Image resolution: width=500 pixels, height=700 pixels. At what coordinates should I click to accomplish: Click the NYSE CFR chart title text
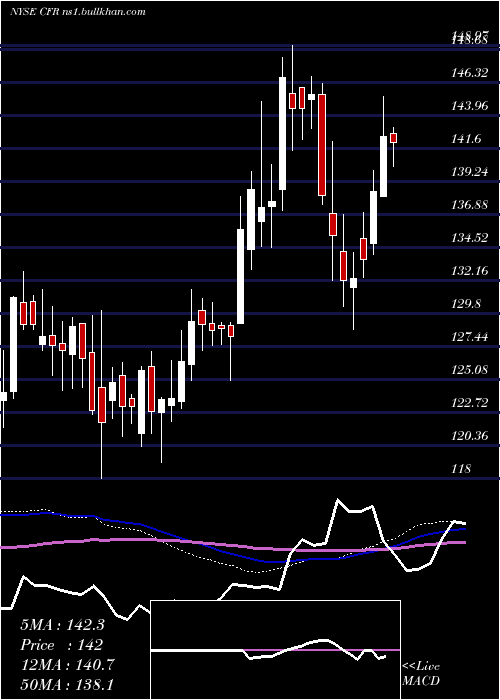pyautogui.click(x=78, y=12)
